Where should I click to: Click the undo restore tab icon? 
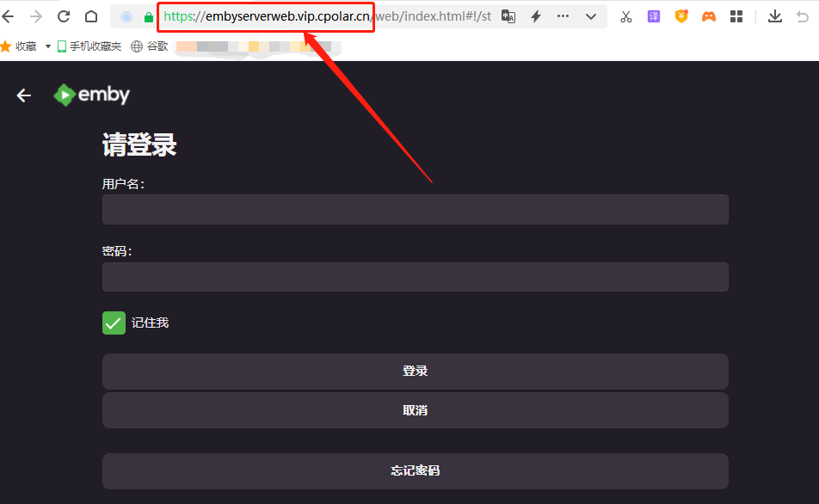[x=803, y=16]
